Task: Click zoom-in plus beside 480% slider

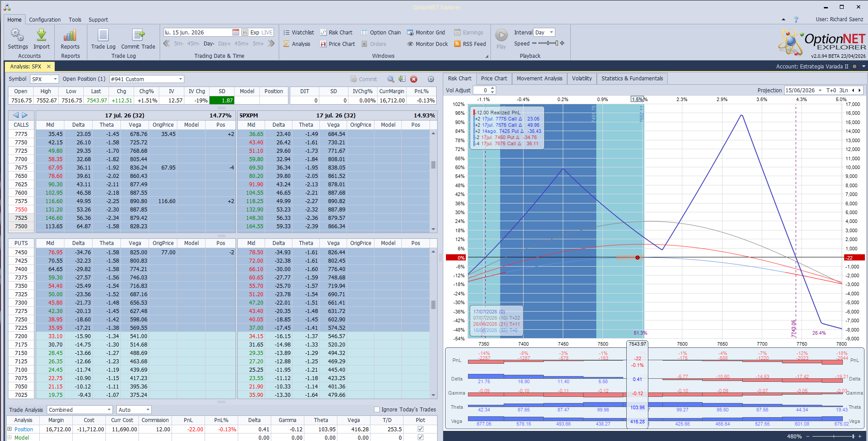Action: click(x=860, y=436)
